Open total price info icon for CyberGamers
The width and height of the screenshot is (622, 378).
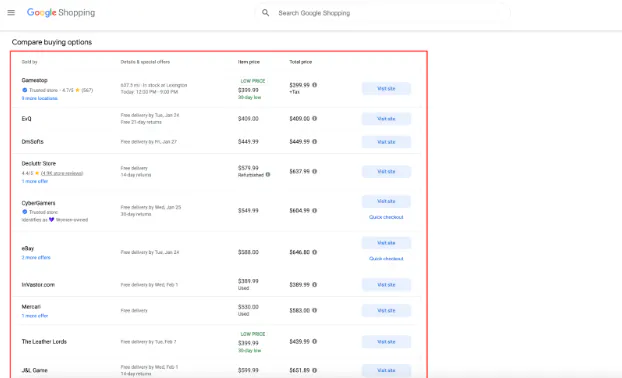point(315,211)
